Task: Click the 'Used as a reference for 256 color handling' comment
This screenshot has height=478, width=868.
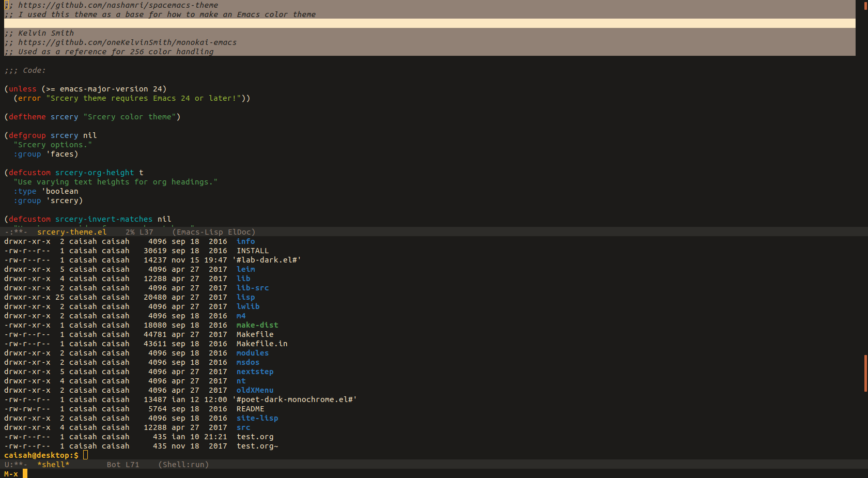Action: tap(116, 52)
